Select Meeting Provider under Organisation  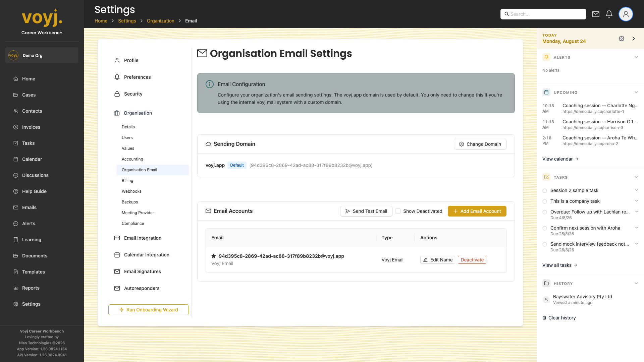[153, 213]
